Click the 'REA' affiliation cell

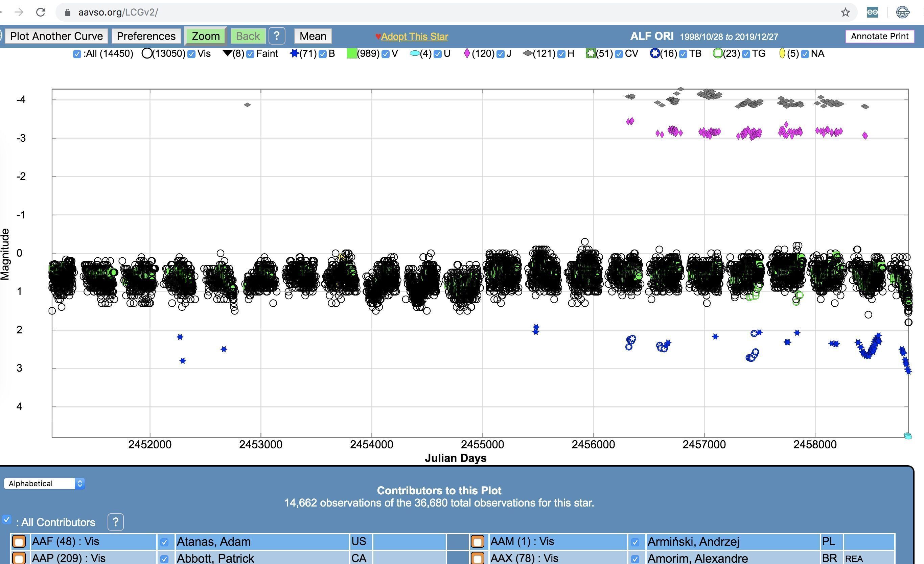click(869, 558)
